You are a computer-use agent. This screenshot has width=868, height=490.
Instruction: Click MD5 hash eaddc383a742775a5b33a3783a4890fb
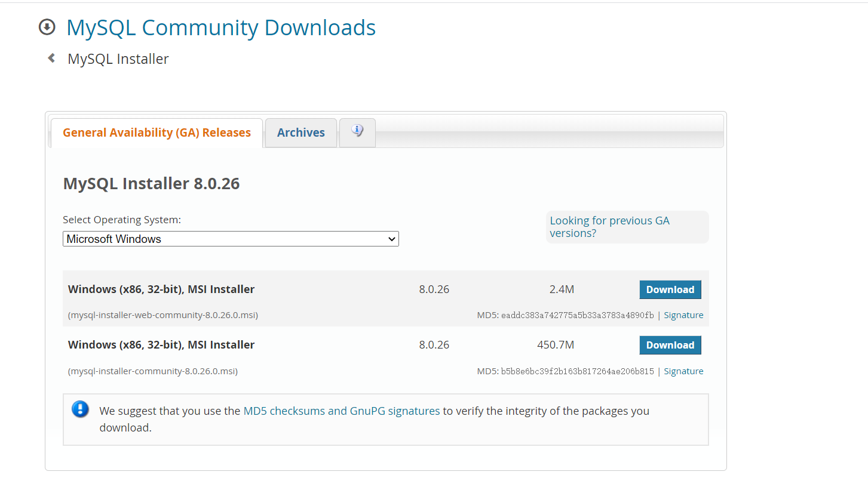pyautogui.click(x=578, y=315)
